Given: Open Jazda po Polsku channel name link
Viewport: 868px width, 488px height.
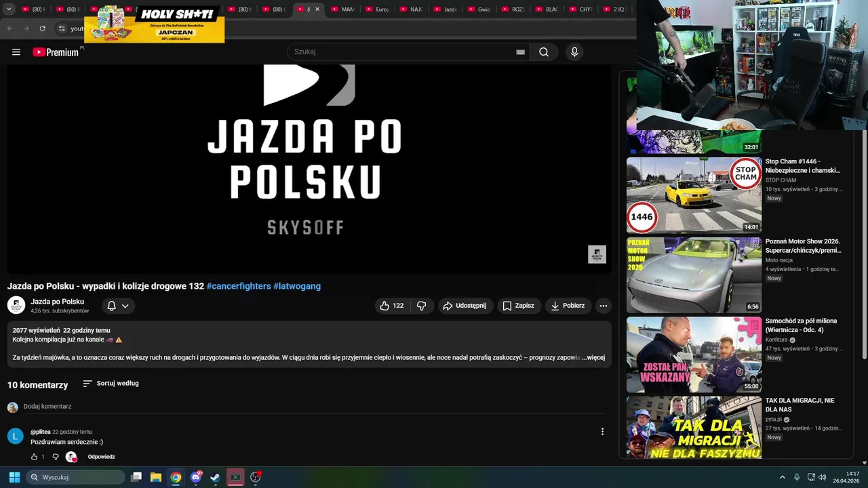Looking at the screenshot, I should tap(58, 302).
